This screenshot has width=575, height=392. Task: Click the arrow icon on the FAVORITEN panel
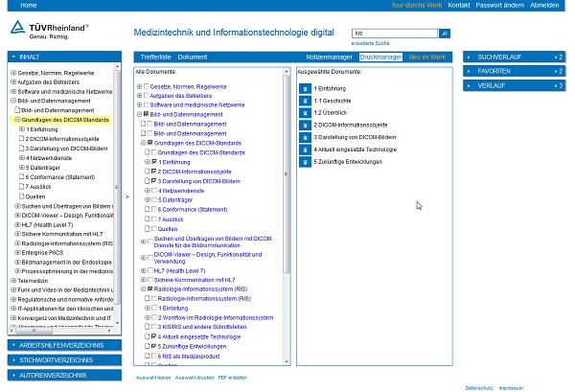[x=469, y=71]
